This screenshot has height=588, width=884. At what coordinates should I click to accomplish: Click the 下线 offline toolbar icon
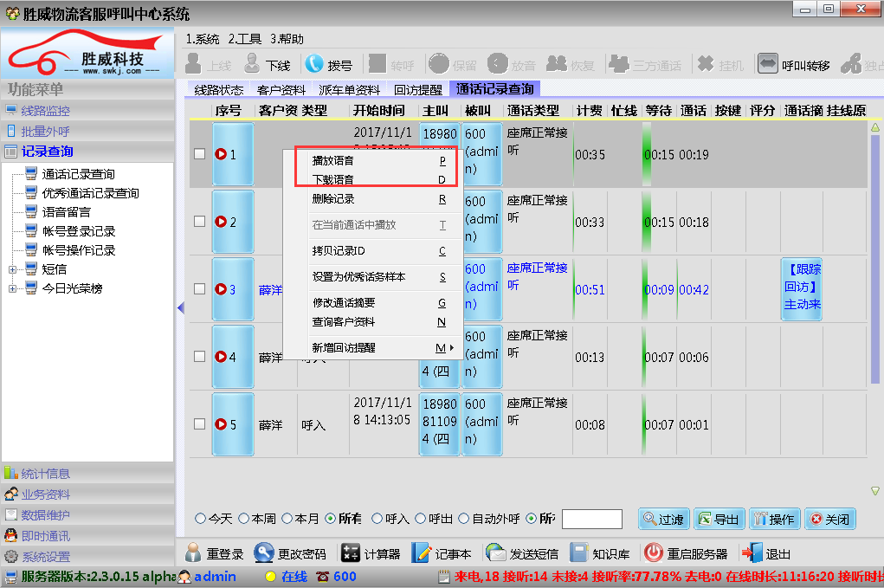[x=252, y=64]
